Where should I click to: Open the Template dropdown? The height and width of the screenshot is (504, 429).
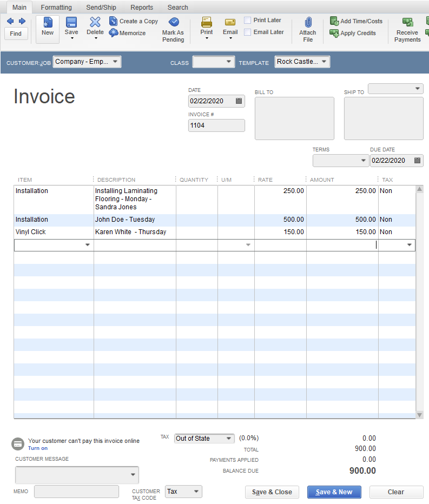point(324,62)
